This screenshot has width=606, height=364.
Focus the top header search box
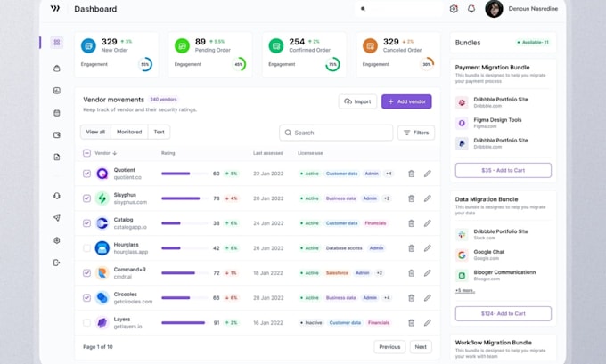click(x=398, y=9)
